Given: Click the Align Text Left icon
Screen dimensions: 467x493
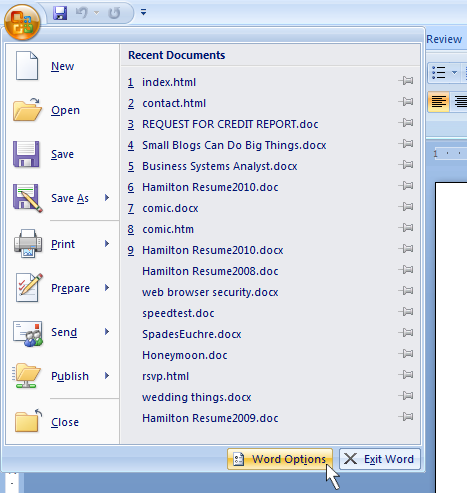Looking at the screenshot, I should pyautogui.click(x=439, y=101).
